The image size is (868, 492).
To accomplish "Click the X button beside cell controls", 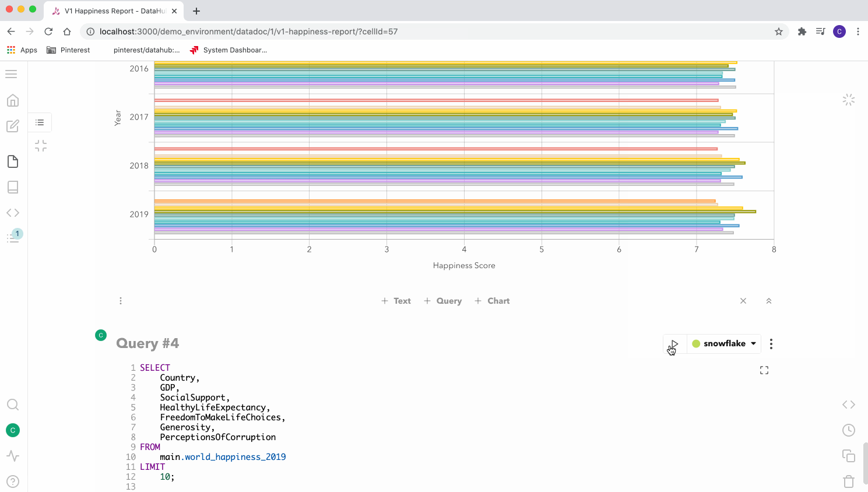I will point(743,301).
